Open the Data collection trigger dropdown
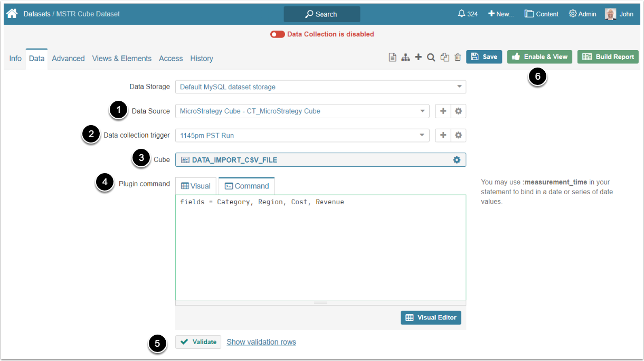644x361 pixels. [302, 135]
